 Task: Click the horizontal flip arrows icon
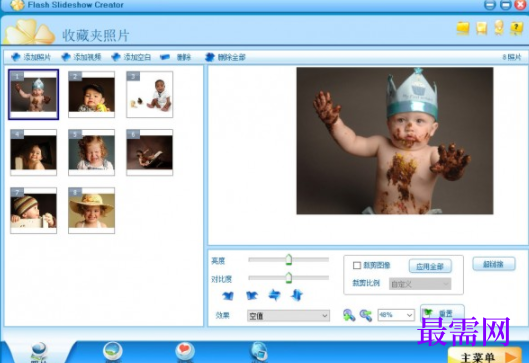(274, 295)
